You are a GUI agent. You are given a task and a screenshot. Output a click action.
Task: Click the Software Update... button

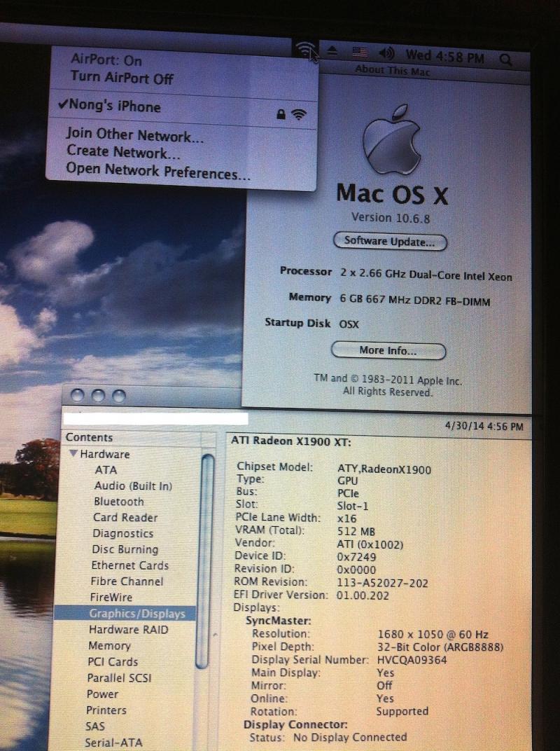tap(390, 242)
